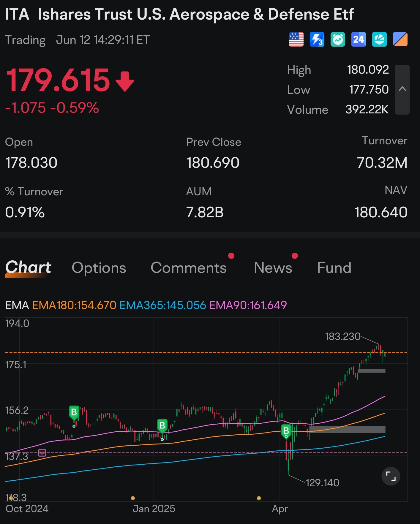The image size is (420, 524).
Task: Tap the blue lightning bolt icon
Action: click(317, 39)
